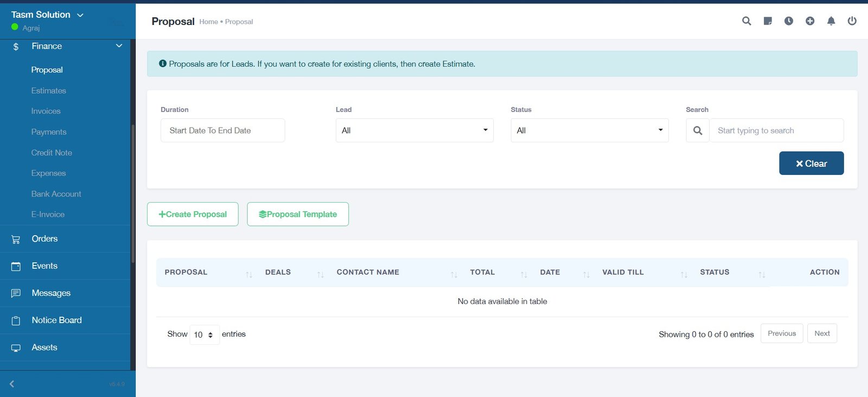This screenshot has height=397, width=868.
Task: Open the Status filter dropdown
Action: pyautogui.click(x=590, y=130)
